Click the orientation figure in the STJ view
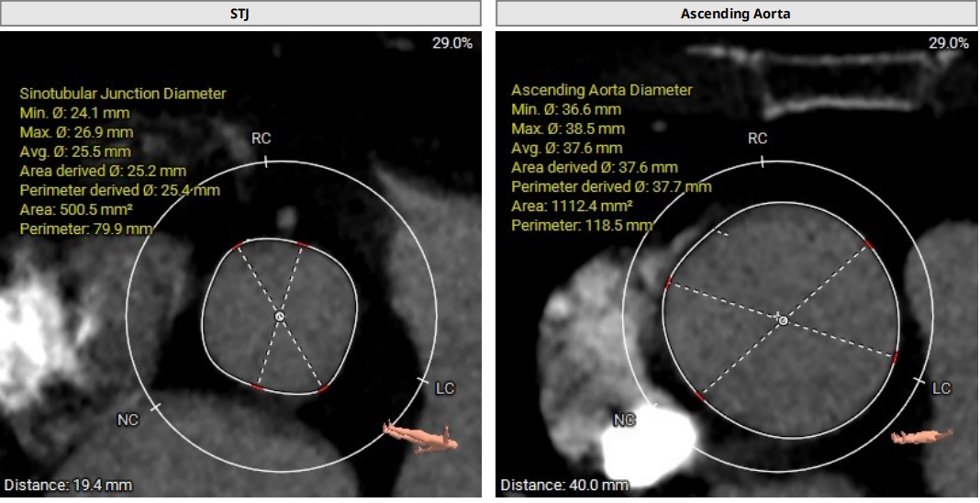Viewport: 980px width, 503px height. [x=420, y=436]
